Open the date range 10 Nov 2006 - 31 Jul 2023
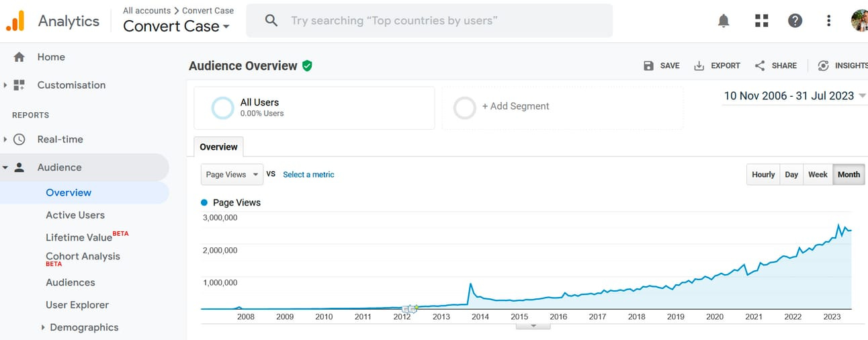Viewport: 868px width, 340px height. (x=794, y=96)
